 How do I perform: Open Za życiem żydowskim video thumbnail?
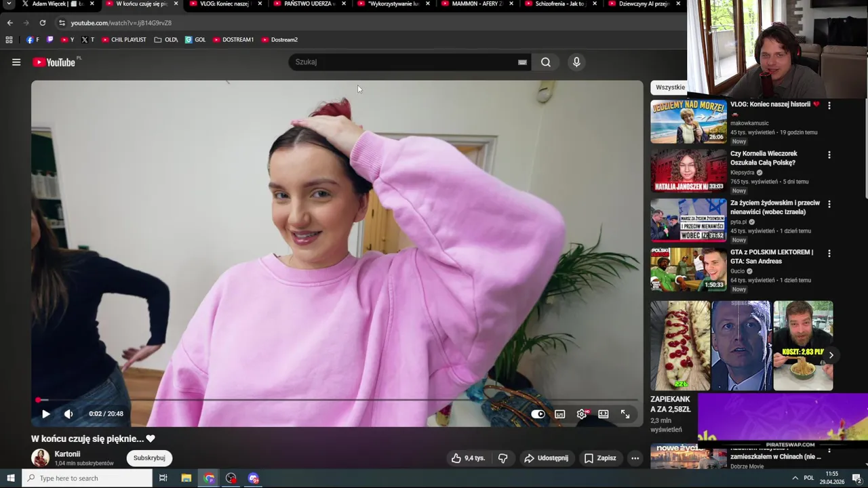click(688, 220)
